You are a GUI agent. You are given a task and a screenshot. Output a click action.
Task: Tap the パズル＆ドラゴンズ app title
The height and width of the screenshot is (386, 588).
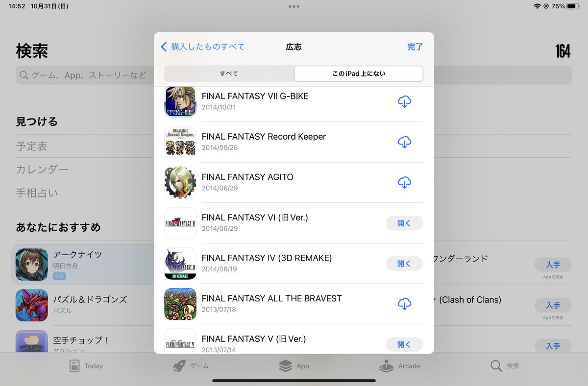90,300
